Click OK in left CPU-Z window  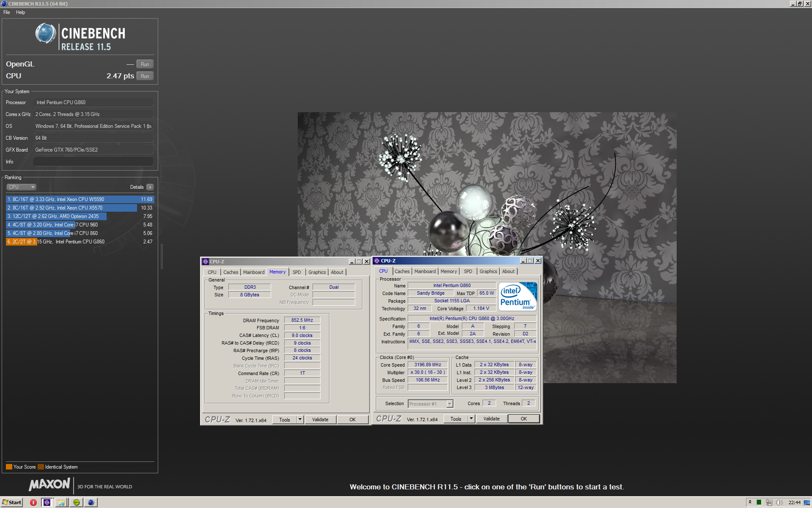[353, 420]
